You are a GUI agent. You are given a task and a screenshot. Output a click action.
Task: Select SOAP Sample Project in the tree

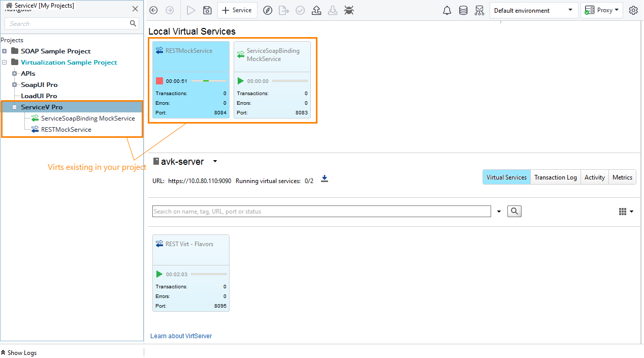click(56, 51)
